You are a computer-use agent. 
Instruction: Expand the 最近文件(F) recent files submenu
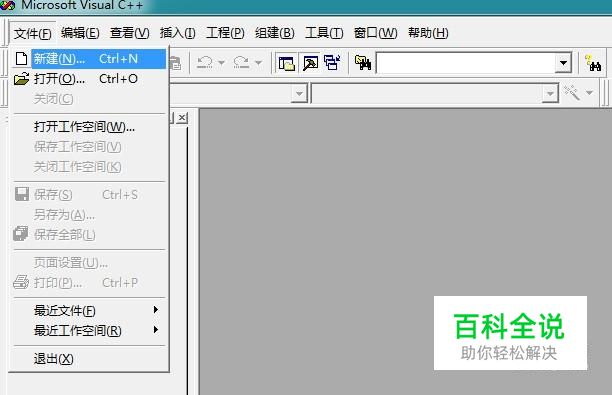[89, 311]
